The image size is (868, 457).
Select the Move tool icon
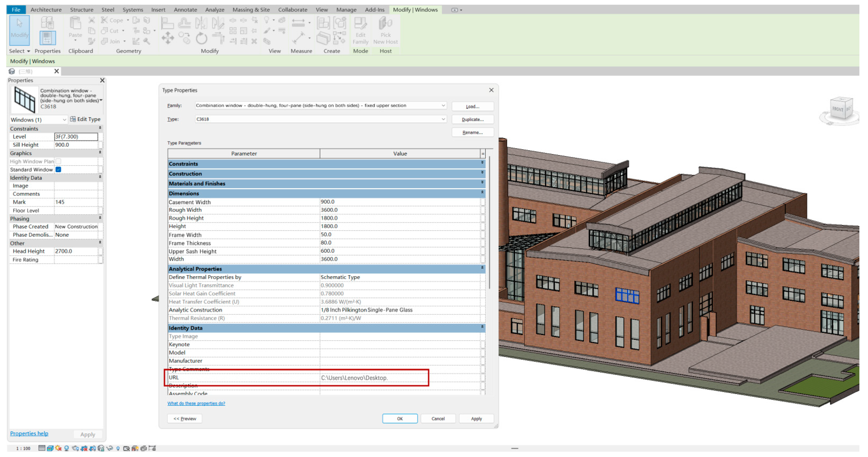click(x=167, y=38)
